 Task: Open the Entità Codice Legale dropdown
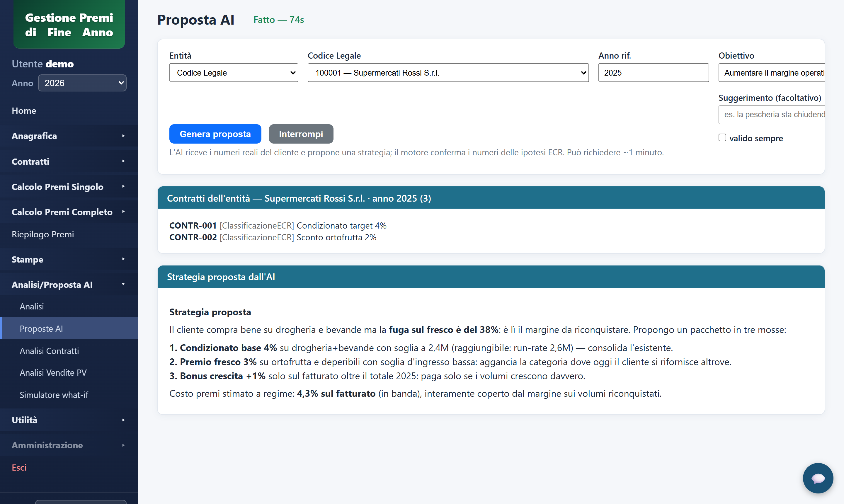click(x=234, y=73)
